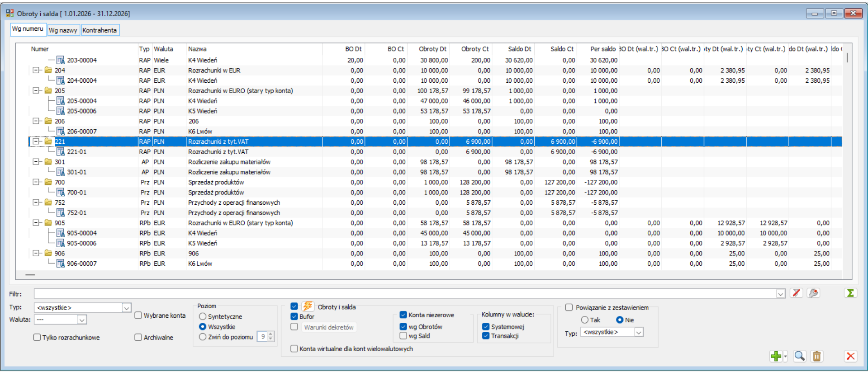
Task: Click the green plus add icon
Action: 776,356
